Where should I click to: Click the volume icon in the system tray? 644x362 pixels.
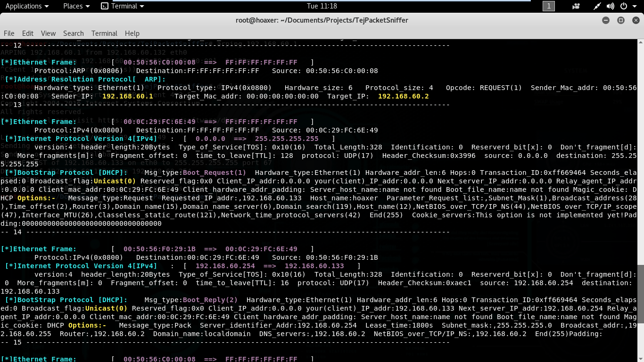[611, 6]
